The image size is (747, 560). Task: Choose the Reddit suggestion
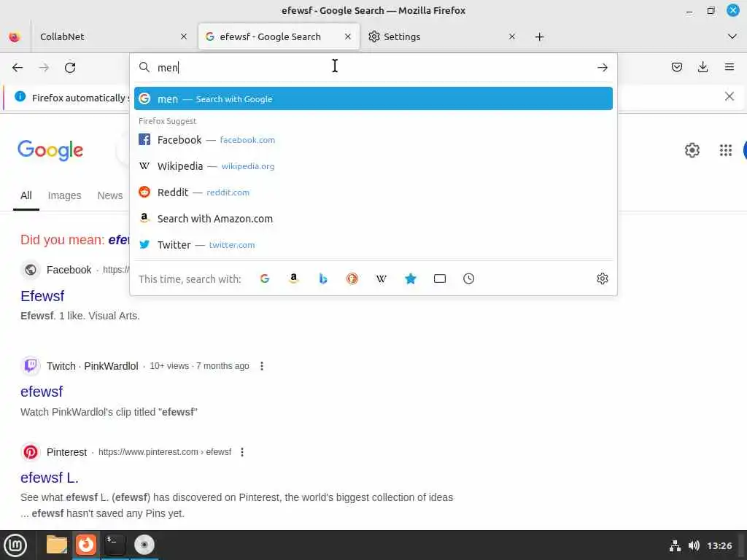coord(373,192)
